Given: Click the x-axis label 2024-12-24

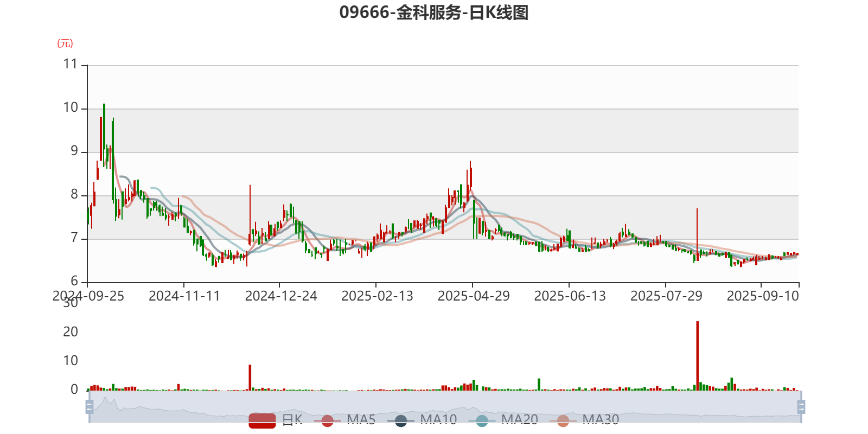Looking at the screenshot, I should [281, 296].
